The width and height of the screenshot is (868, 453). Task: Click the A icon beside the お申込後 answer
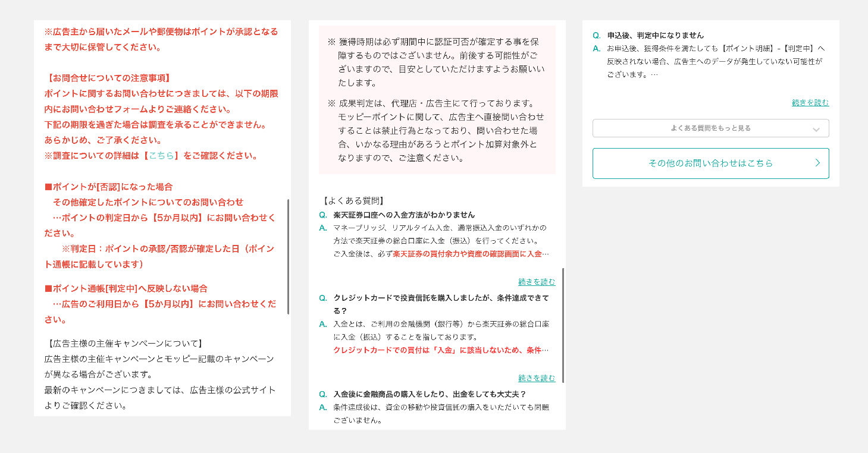(597, 49)
